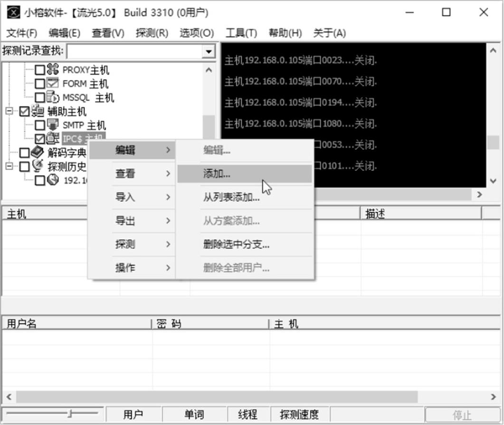Click the 探测历史 icon

pyautogui.click(x=38, y=166)
